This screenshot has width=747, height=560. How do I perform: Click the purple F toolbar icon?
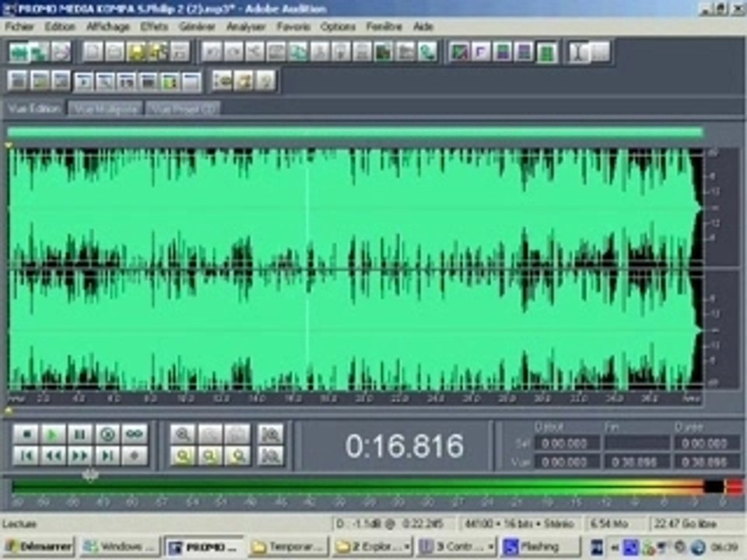[x=481, y=51]
